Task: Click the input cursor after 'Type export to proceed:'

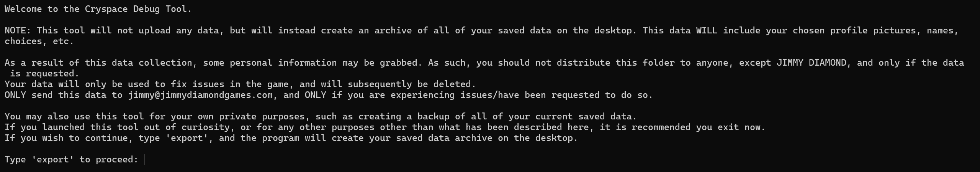Action: [144, 159]
